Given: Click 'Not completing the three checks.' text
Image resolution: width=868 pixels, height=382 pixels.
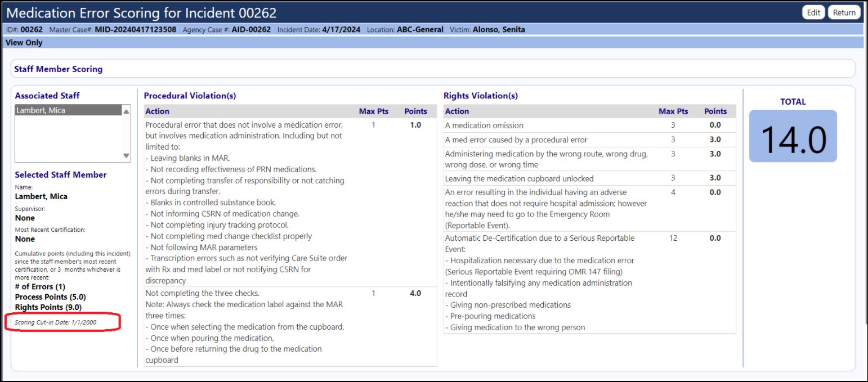Looking at the screenshot, I should click(203, 293).
